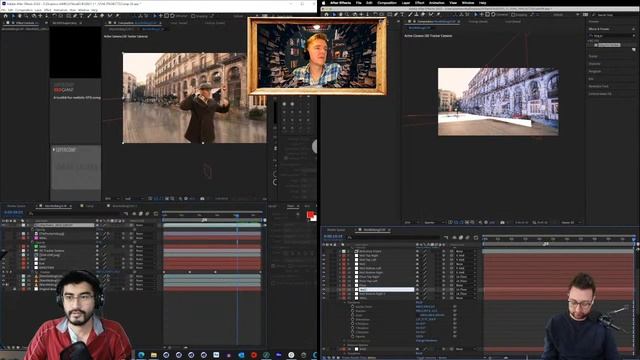
Task: Open the Window menu in right window
Action: 468,3
